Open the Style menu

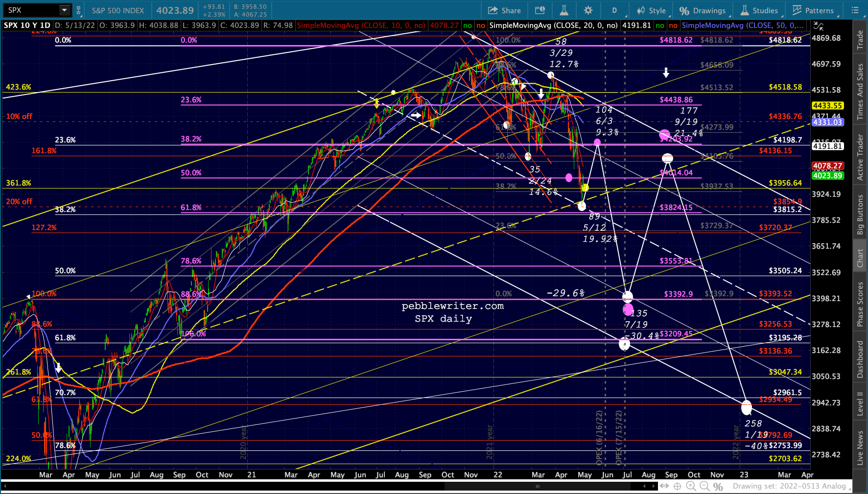(651, 10)
